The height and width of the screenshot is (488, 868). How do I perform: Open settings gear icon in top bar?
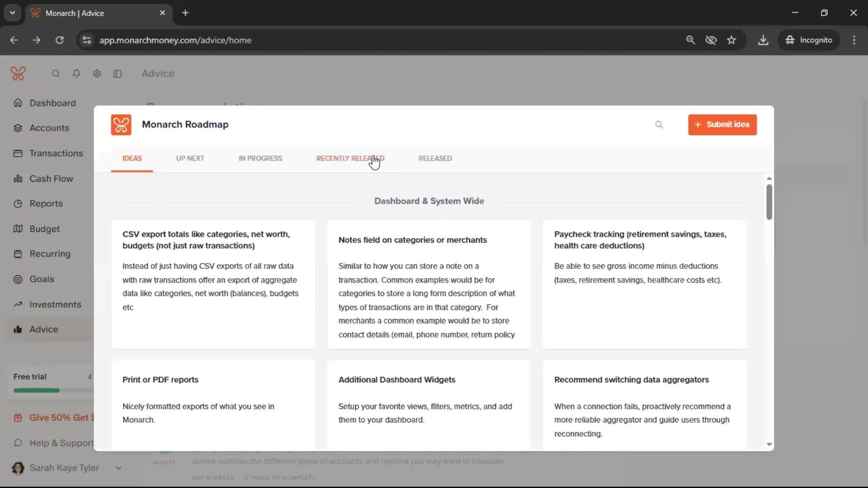coord(97,74)
